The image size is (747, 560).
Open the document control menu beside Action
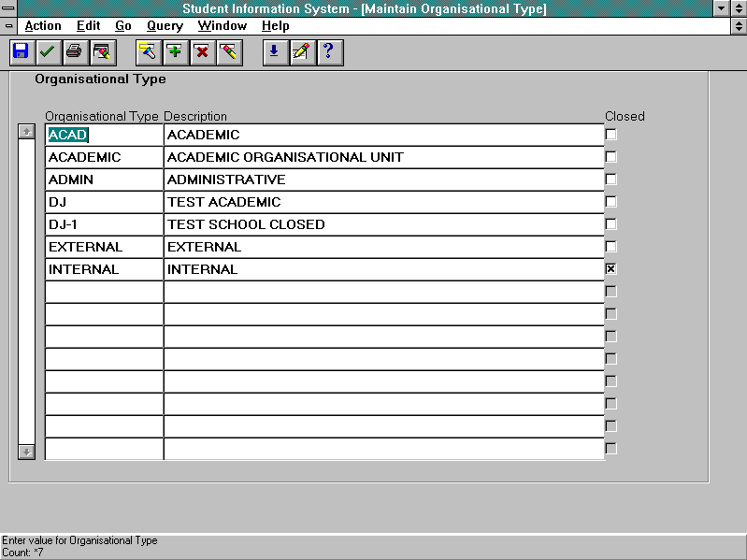click(x=9, y=26)
